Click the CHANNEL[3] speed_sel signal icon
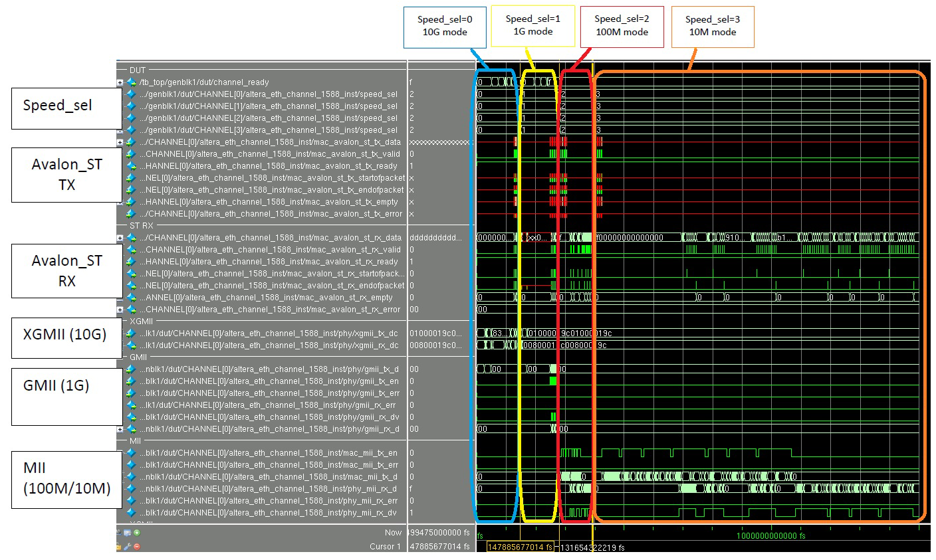Viewport: 936px width, 560px height. [132, 130]
